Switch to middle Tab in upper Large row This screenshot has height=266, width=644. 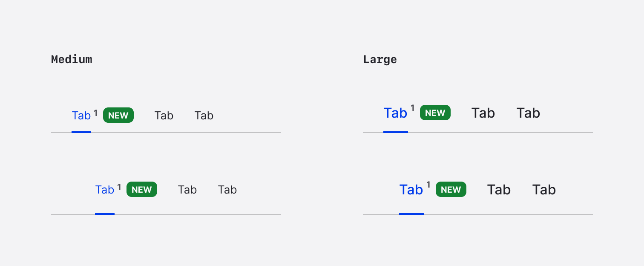[x=483, y=113]
